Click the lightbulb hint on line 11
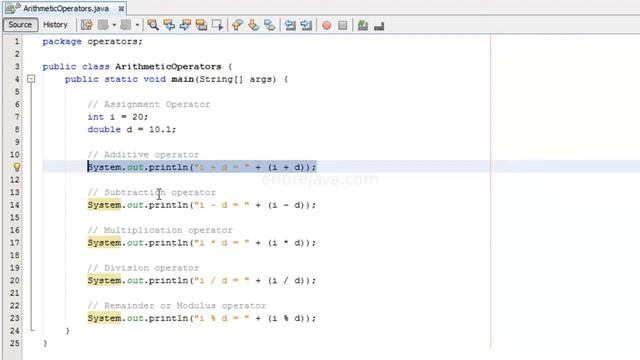640x360 pixels. (17, 167)
